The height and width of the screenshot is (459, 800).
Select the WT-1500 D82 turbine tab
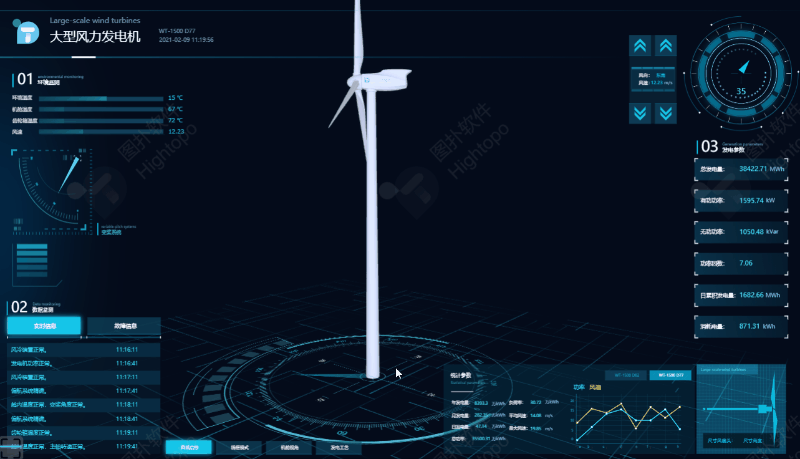(620, 375)
